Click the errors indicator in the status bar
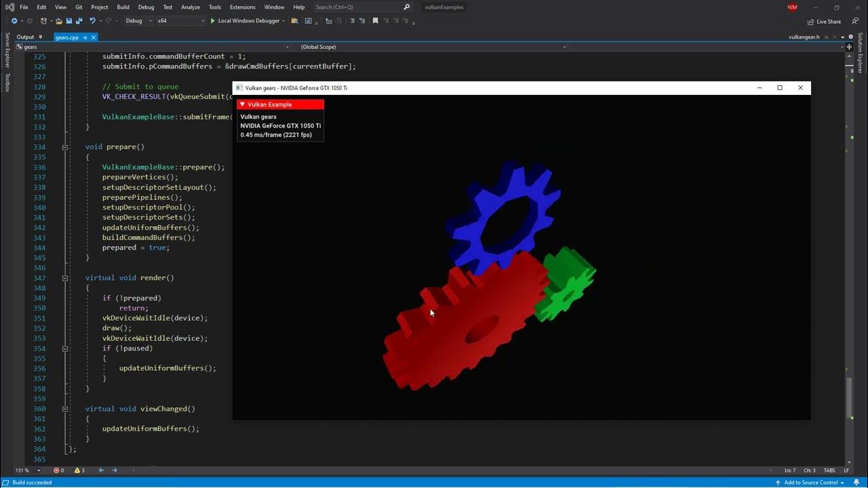 pos(60,470)
